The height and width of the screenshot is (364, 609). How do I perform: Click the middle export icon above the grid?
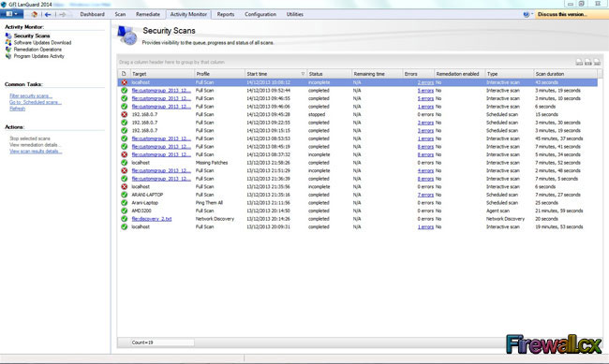click(x=588, y=62)
